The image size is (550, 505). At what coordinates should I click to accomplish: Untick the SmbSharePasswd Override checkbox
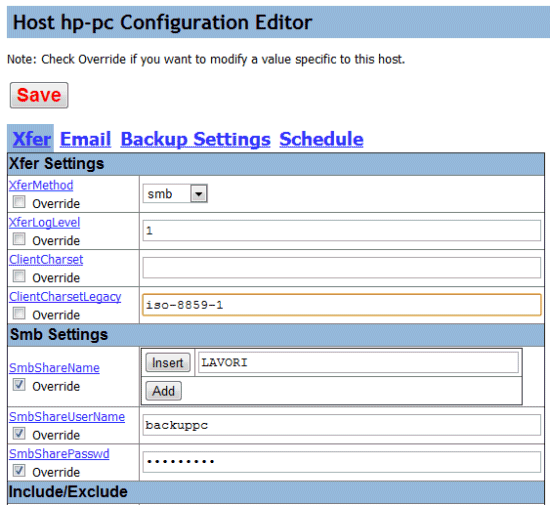pyautogui.click(x=19, y=471)
